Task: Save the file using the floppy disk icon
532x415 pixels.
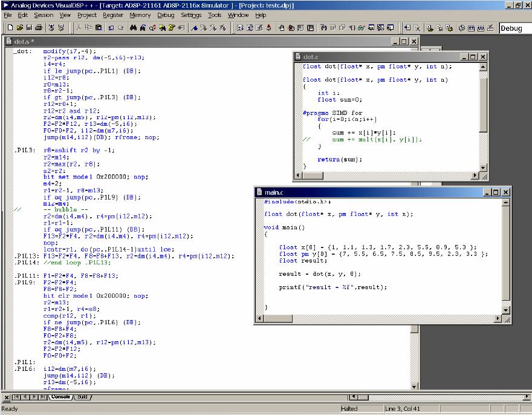Action: [29, 28]
